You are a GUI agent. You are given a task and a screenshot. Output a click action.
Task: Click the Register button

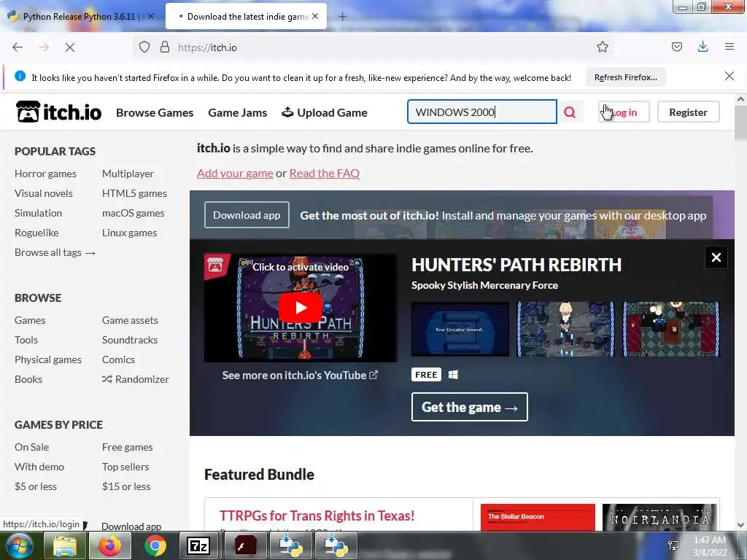click(688, 112)
